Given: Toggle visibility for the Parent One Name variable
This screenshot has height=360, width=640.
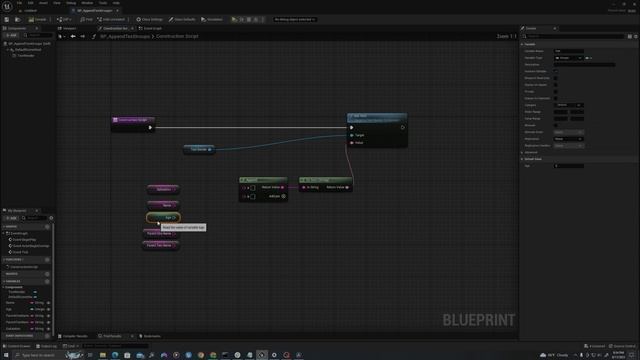Looking at the screenshot, I should [48, 316].
